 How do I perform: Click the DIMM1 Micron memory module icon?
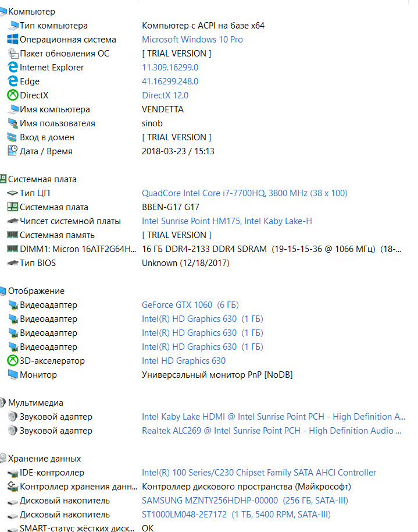pyautogui.click(x=13, y=249)
